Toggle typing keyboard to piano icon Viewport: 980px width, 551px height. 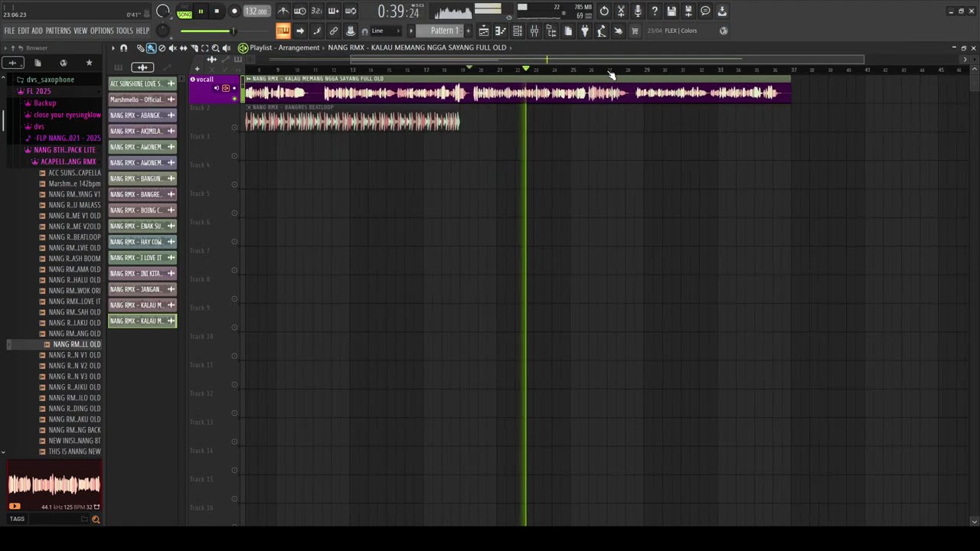283,31
